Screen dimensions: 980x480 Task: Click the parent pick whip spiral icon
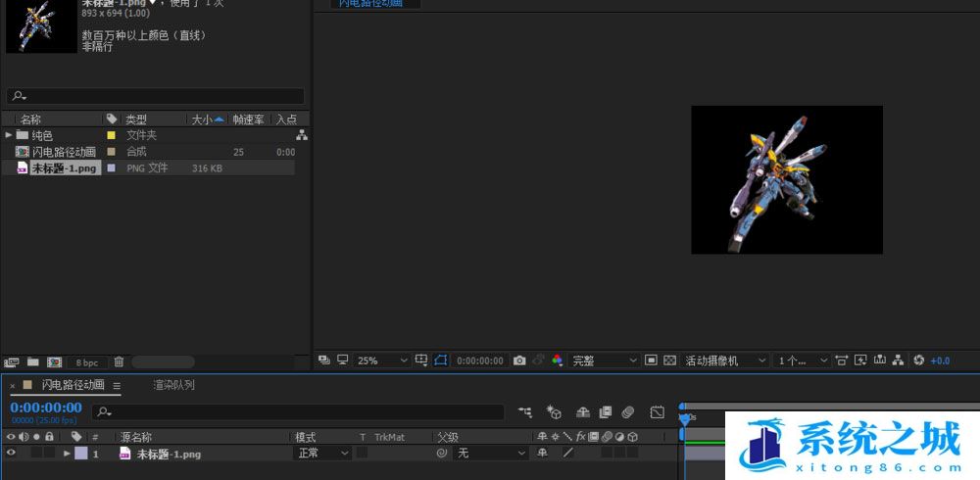442,454
